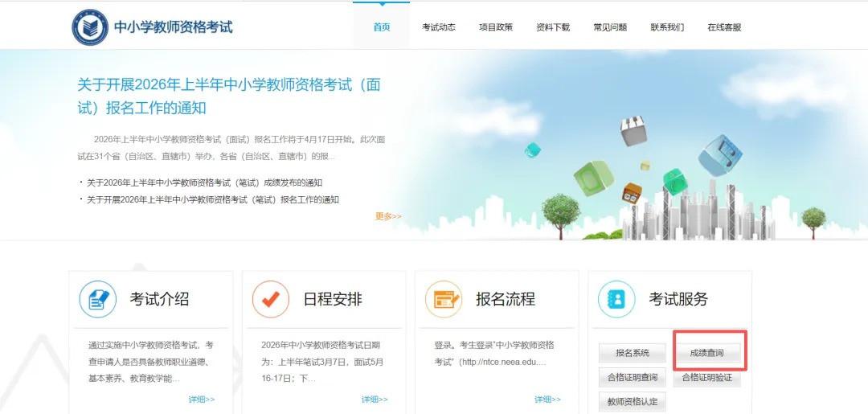Click the 日程安排 checkmark icon

tap(271, 300)
